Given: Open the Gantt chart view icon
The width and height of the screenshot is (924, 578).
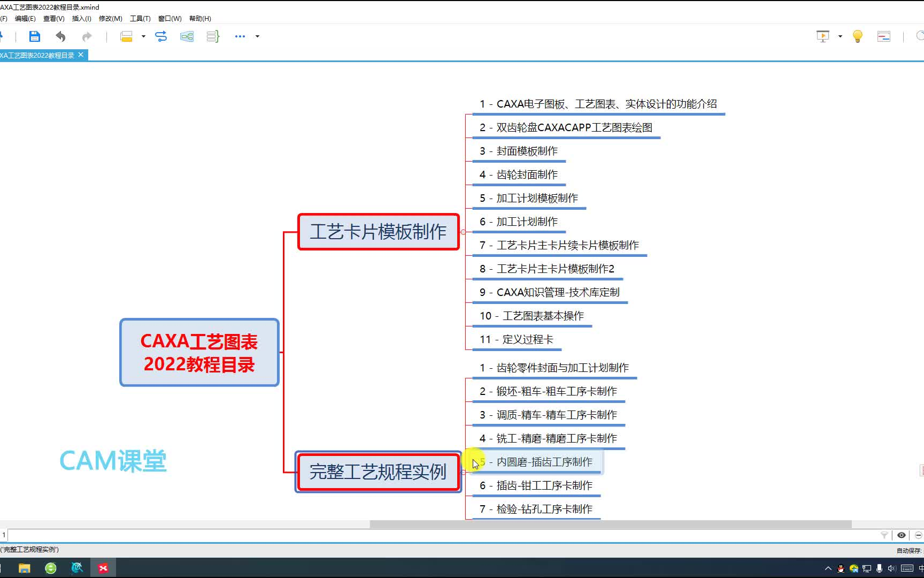Looking at the screenshot, I should click(x=884, y=36).
